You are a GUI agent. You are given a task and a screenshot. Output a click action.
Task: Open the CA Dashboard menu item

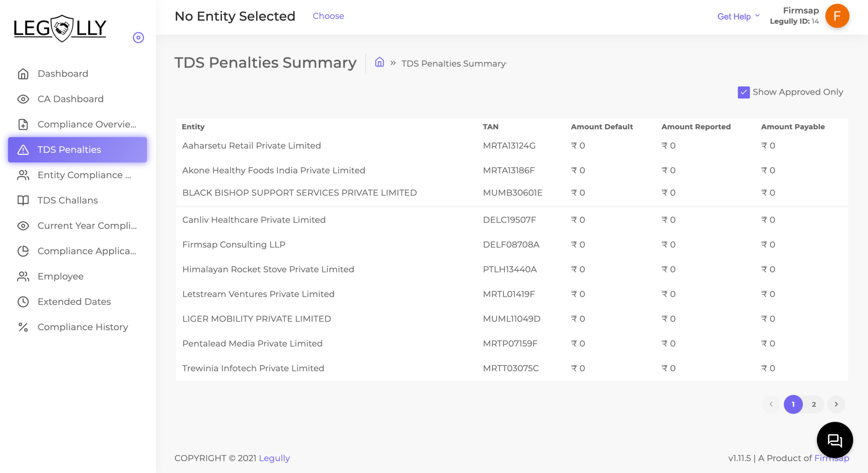pos(78,99)
